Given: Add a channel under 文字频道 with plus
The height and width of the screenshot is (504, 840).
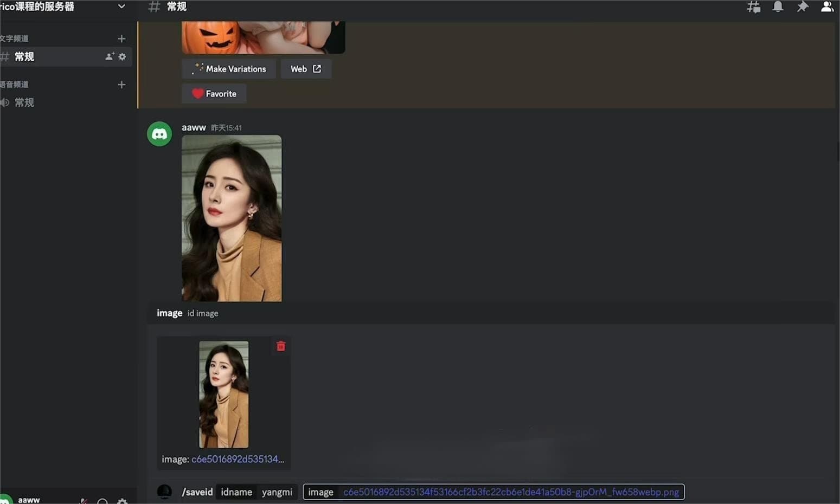Looking at the screenshot, I should [121, 38].
